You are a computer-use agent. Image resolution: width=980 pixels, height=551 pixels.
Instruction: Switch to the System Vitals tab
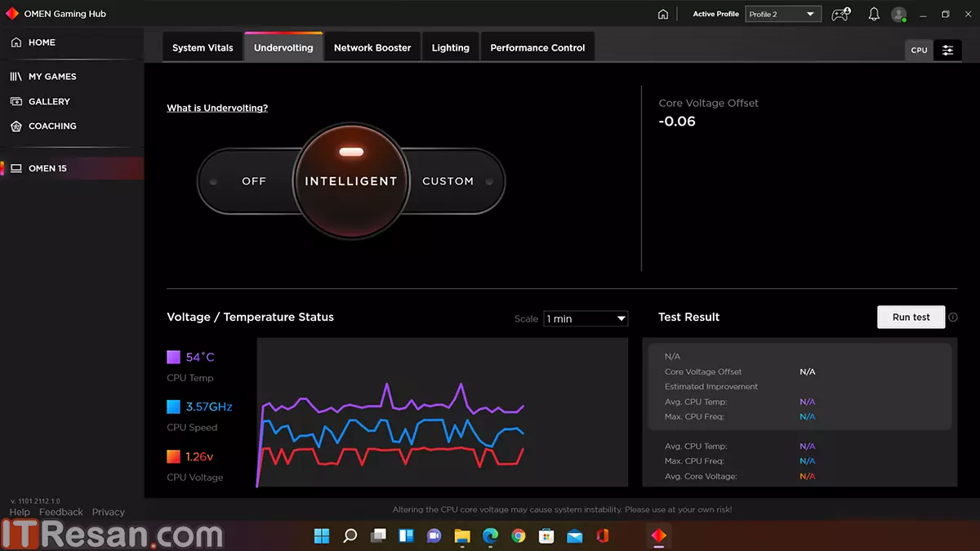(x=203, y=47)
